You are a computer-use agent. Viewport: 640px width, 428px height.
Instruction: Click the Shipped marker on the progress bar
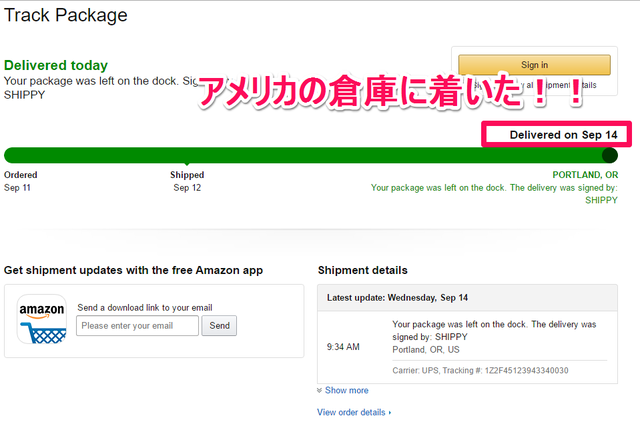(187, 164)
